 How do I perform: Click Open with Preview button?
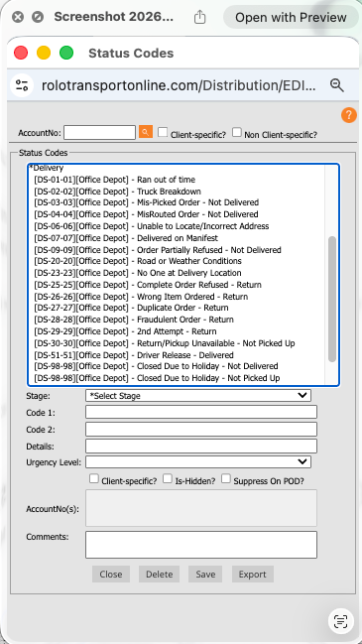pyautogui.click(x=291, y=17)
